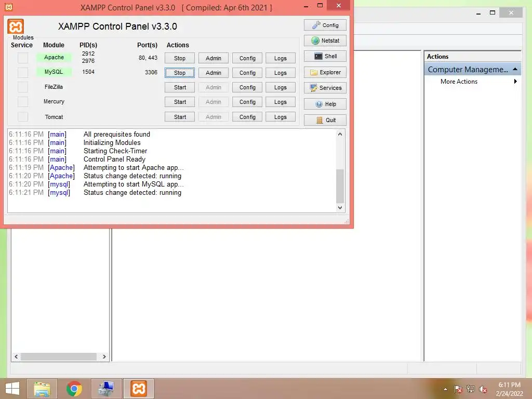Open Google Chrome from the taskbar
Image resolution: width=532 pixels, height=399 pixels.
click(x=74, y=389)
